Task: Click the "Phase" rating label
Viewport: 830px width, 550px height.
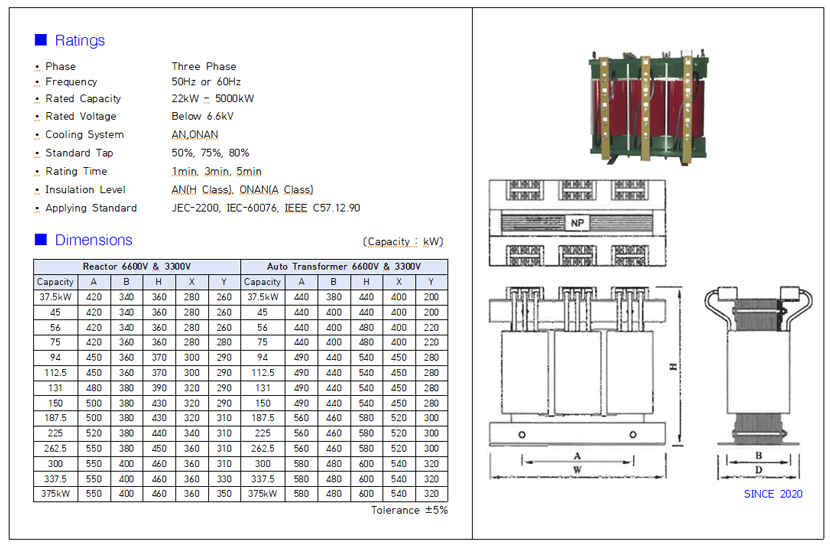Action: tap(60, 66)
